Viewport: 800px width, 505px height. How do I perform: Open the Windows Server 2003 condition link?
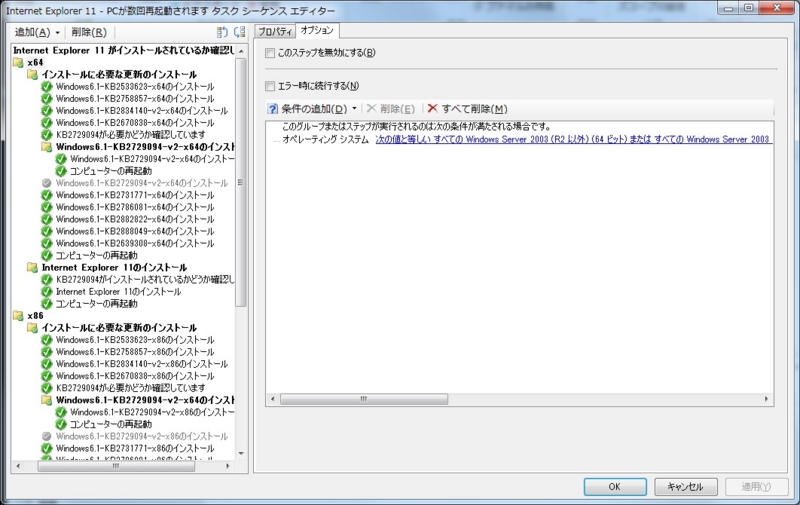574,139
